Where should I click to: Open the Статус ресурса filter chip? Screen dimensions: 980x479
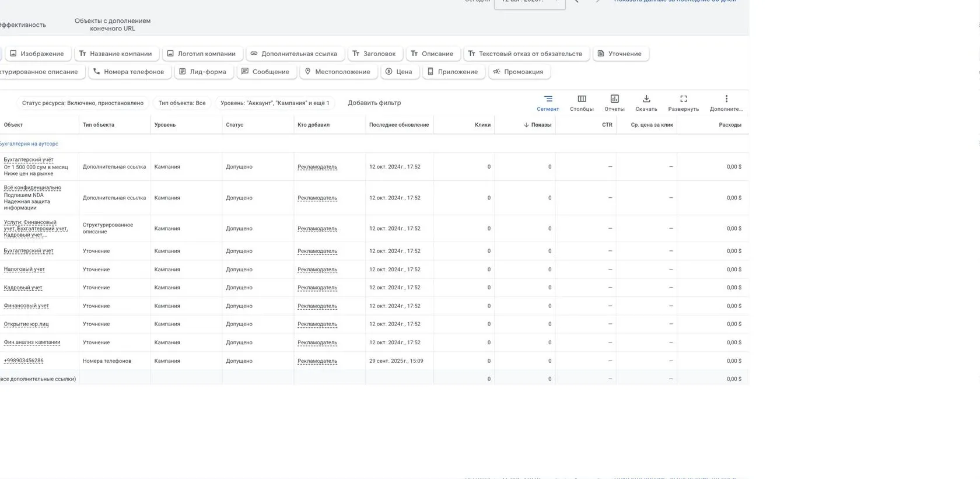pos(83,103)
